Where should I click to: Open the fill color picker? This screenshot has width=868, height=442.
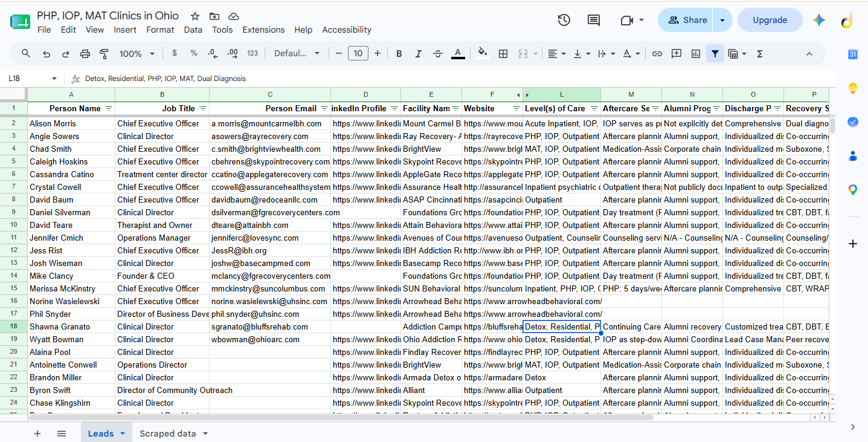tap(483, 53)
